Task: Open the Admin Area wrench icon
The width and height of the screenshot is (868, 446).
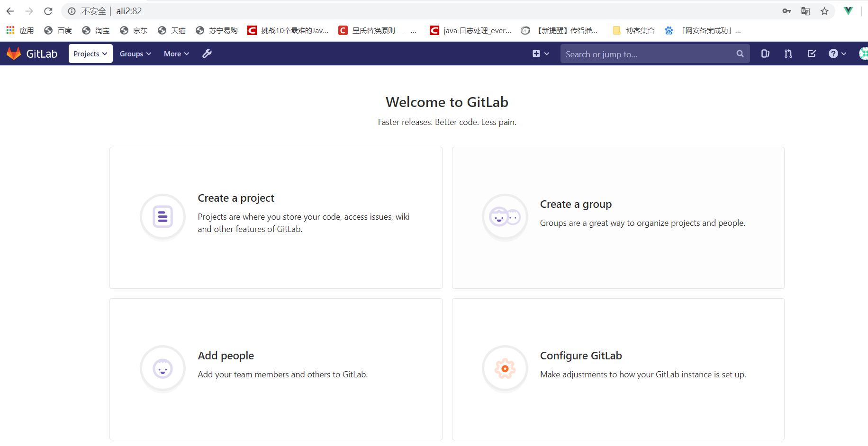Action: point(207,54)
